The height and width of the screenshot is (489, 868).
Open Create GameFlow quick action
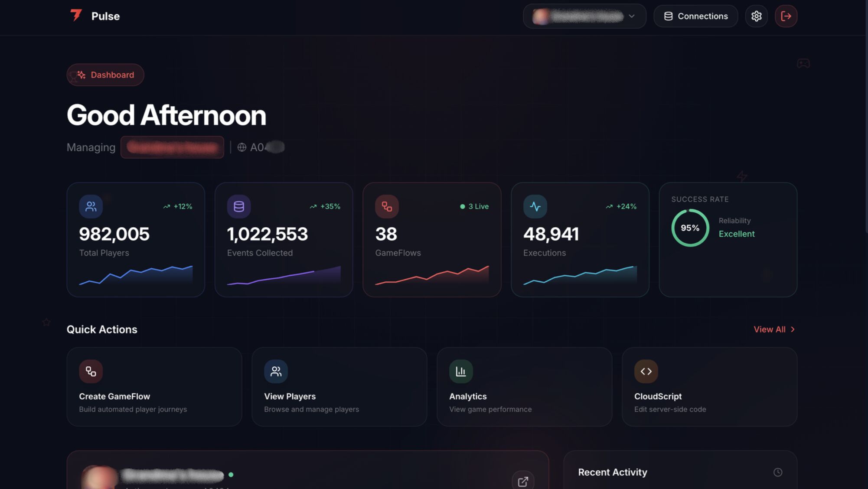[154, 387]
